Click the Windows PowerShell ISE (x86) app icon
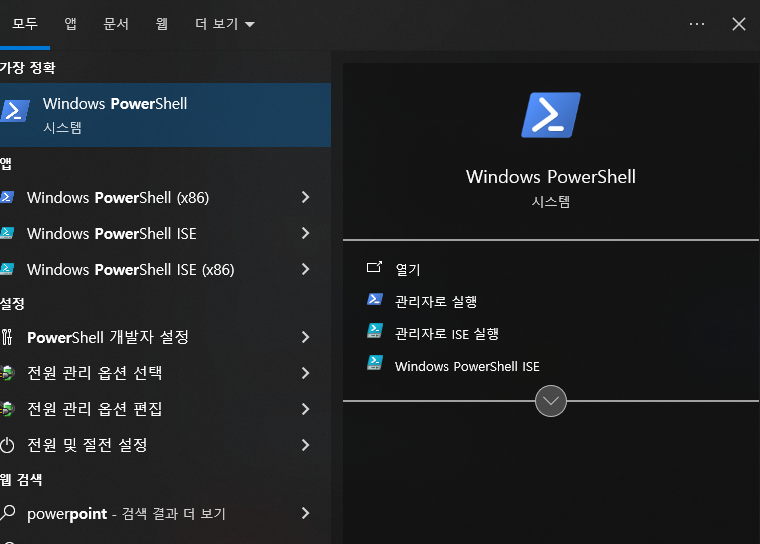760x544 pixels. click(x=7, y=269)
